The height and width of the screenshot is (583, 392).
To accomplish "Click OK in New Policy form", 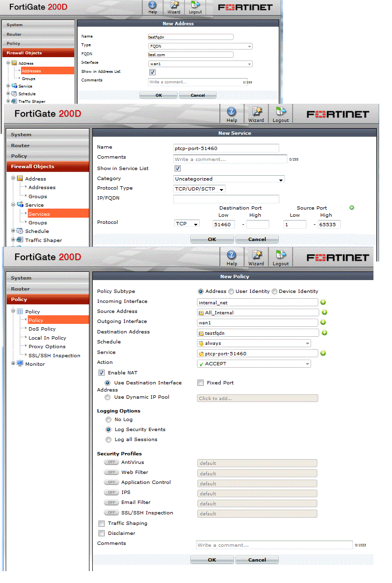I will (x=212, y=560).
